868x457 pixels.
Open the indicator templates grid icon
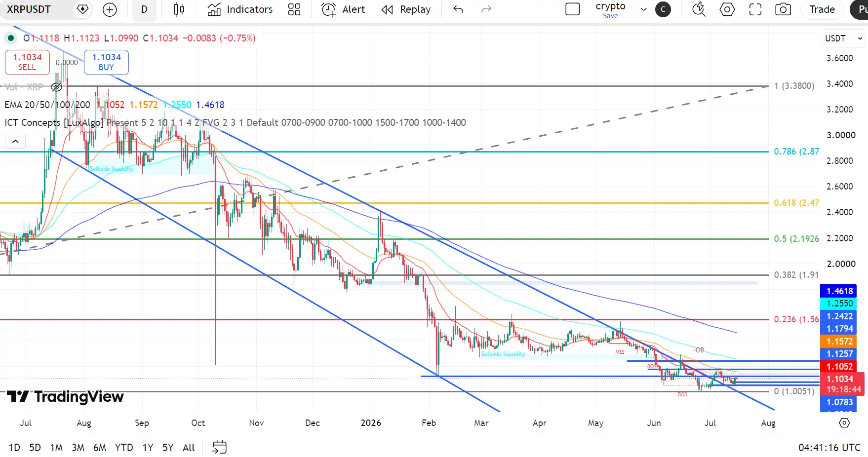tap(294, 9)
